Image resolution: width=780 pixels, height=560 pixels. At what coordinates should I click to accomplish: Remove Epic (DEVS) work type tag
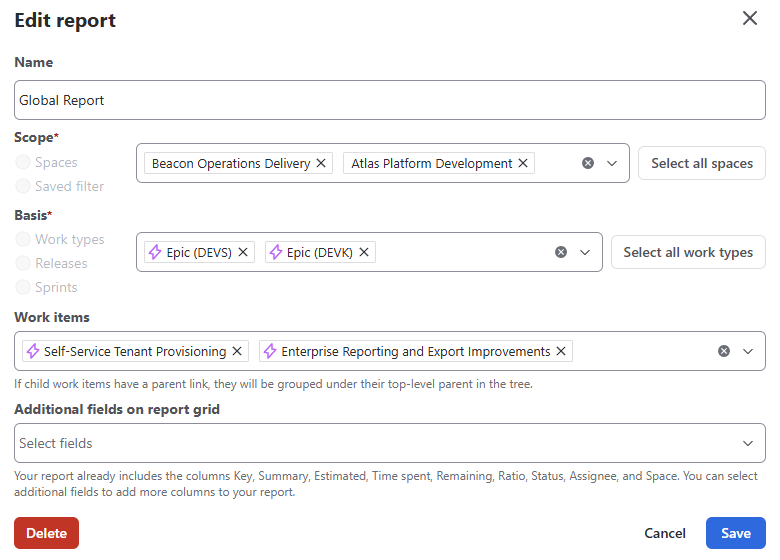243,253
